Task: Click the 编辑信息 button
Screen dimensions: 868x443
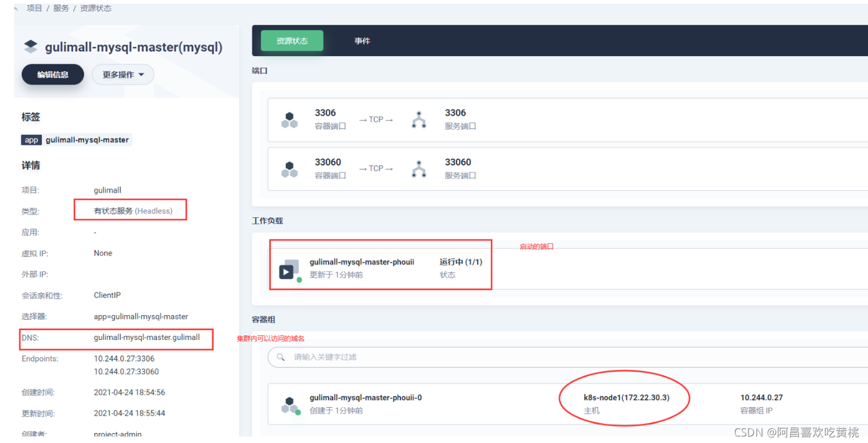Action: [53, 75]
